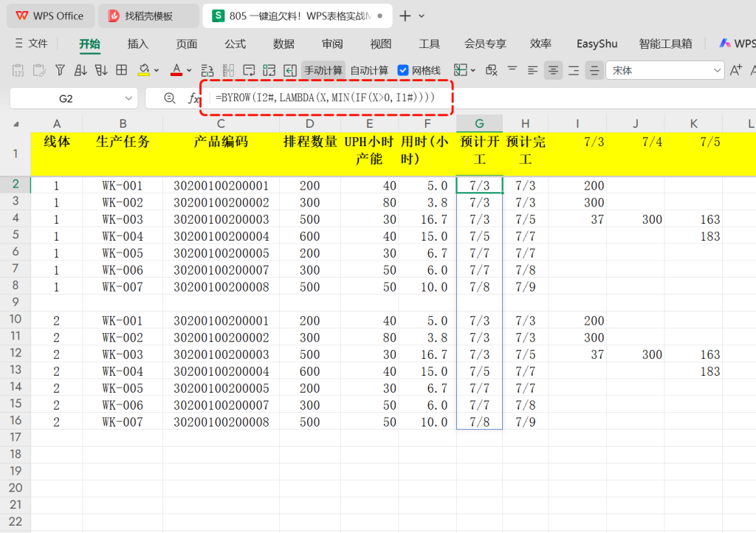Image resolution: width=756 pixels, height=533 pixels.
Task: Toggle the center horizontal align icon
Action: [553, 70]
